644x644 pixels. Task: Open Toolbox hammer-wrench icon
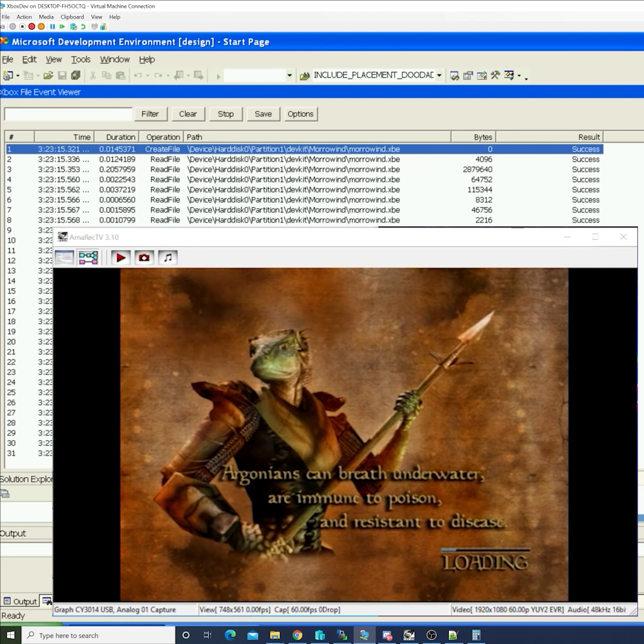click(x=495, y=75)
